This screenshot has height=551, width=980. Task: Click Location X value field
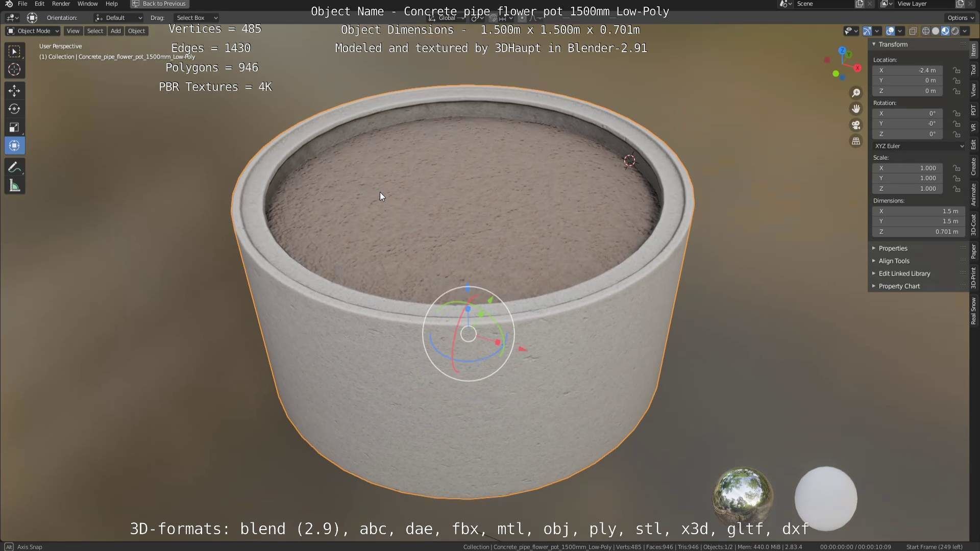tap(908, 70)
